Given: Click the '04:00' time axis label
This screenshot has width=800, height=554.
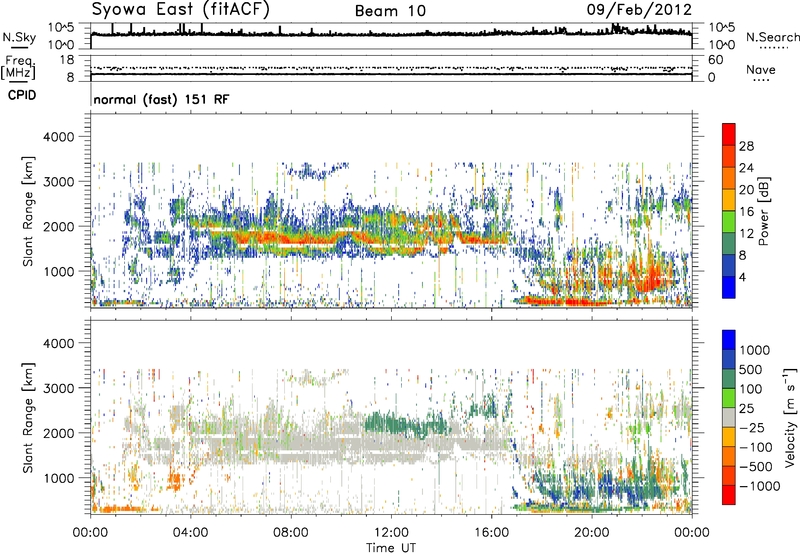Looking at the screenshot, I should 190,533.
